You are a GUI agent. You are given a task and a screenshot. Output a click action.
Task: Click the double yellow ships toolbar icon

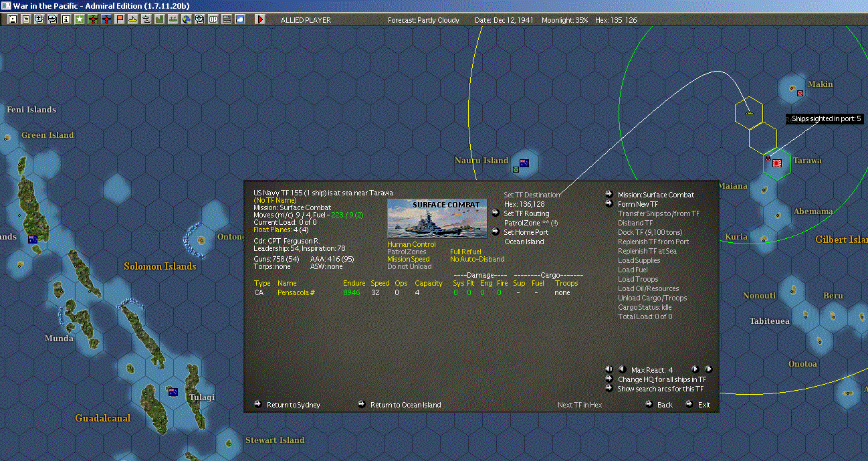tap(146, 19)
